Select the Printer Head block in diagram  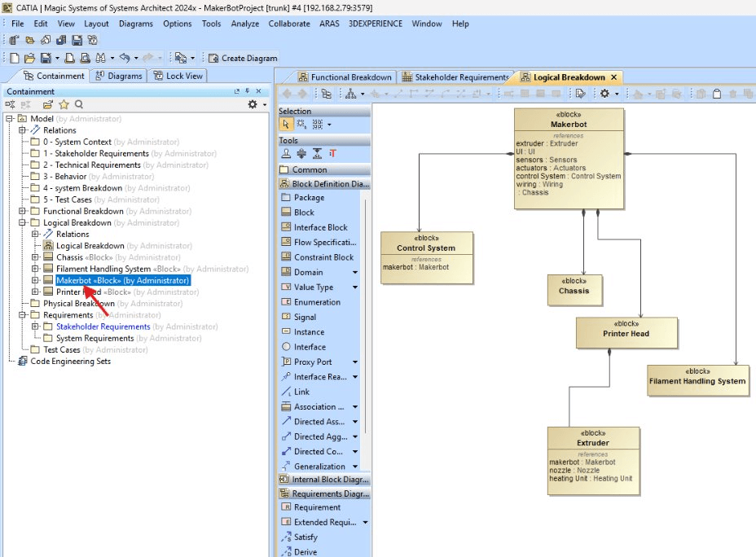[626, 333]
